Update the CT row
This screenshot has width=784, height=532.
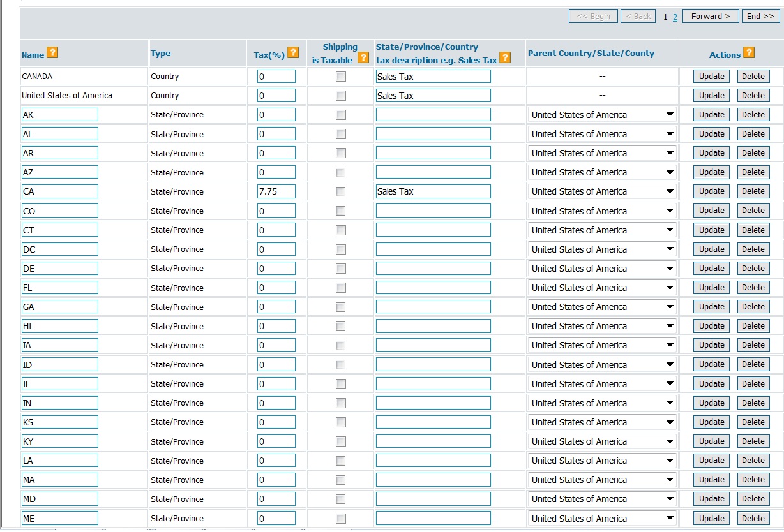point(711,230)
